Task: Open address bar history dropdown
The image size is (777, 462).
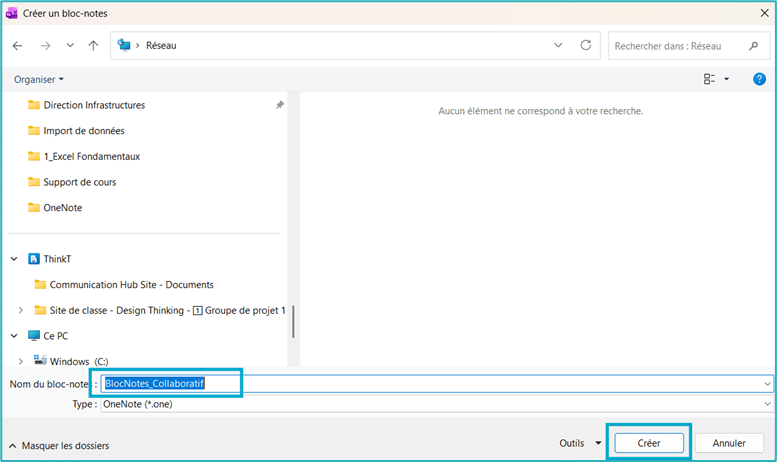Action: point(558,46)
